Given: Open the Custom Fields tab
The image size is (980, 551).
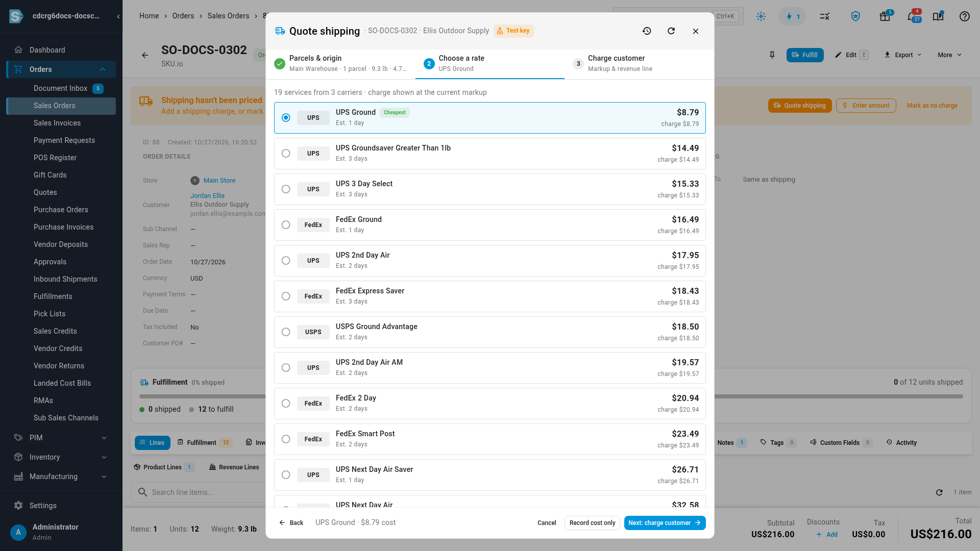Looking at the screenshot, I should coord(841,443).
